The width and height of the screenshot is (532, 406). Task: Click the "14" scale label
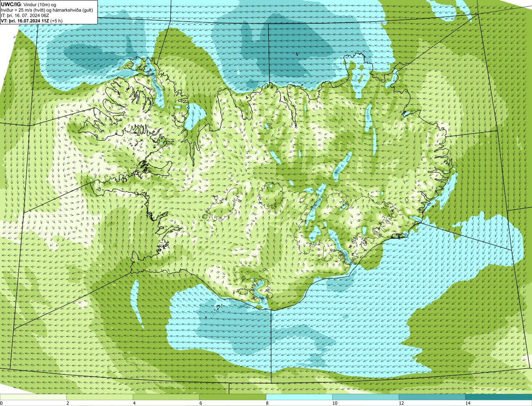[x=468, y=403]
